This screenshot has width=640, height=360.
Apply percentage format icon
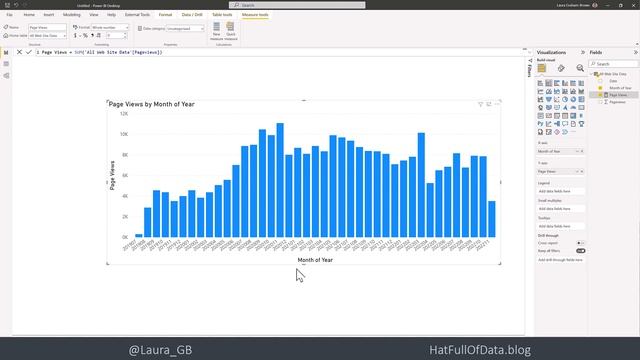pos(85,36)
